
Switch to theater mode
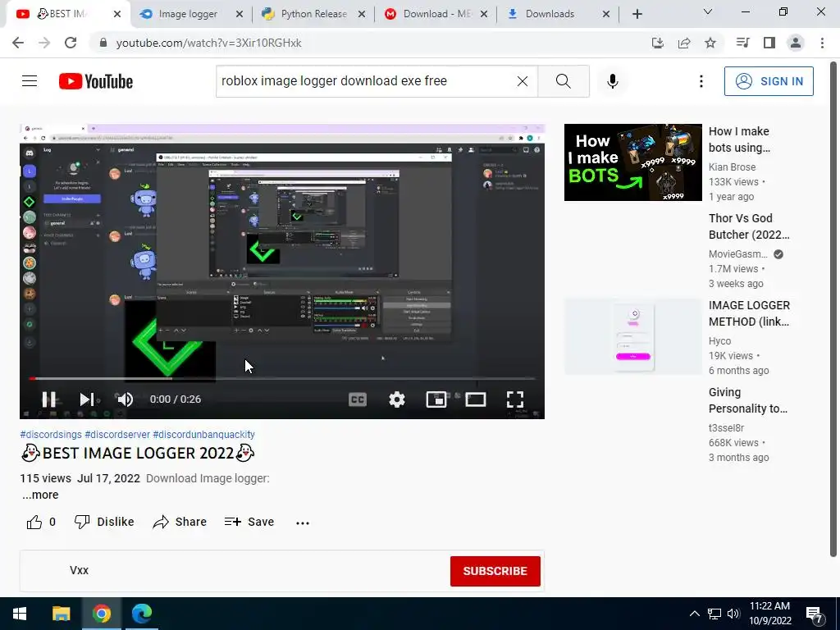476,399
